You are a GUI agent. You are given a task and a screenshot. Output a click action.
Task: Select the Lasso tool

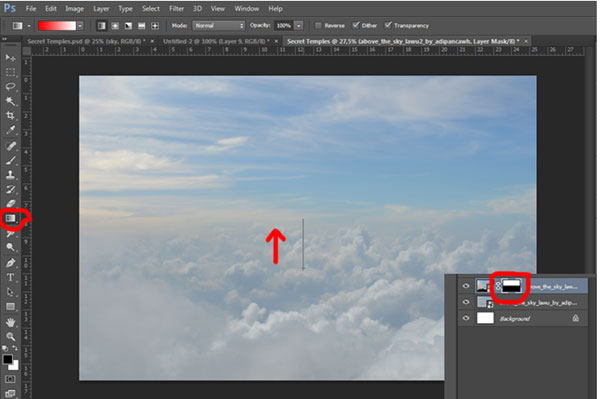pyautogui.click(x=10, y=86)
